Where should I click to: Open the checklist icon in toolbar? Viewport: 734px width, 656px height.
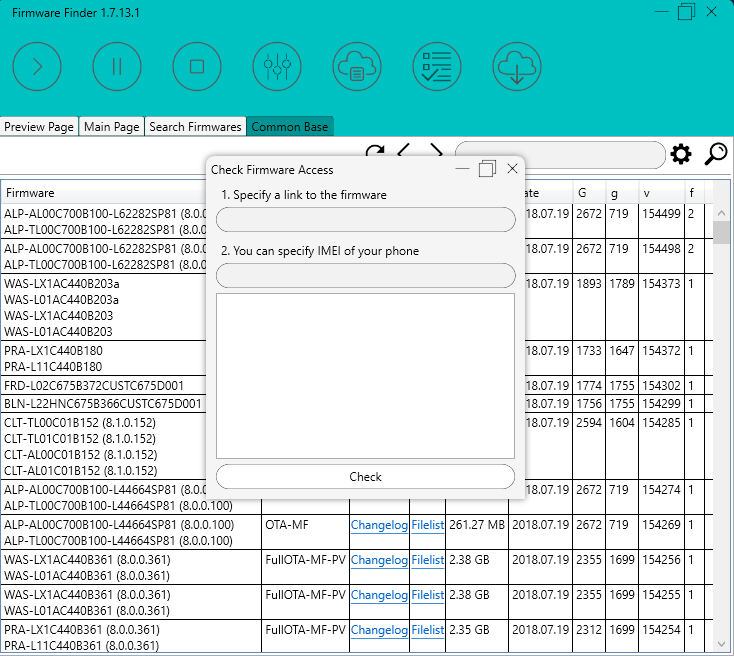tap(437, 66)
